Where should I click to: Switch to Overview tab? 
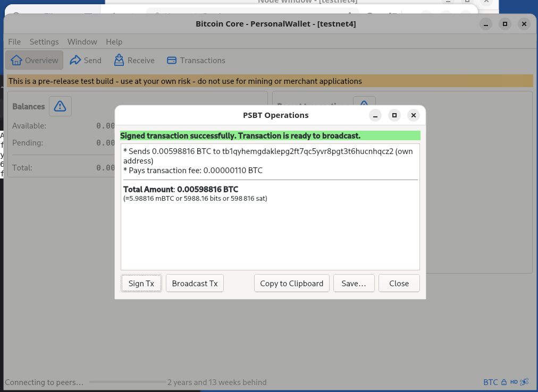pos(35,61)
